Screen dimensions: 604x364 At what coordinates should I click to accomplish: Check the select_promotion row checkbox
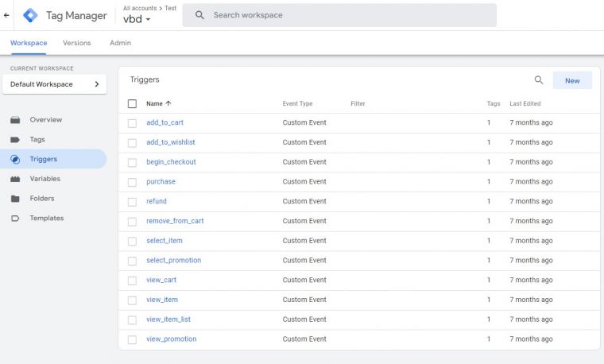pos(132,261)
